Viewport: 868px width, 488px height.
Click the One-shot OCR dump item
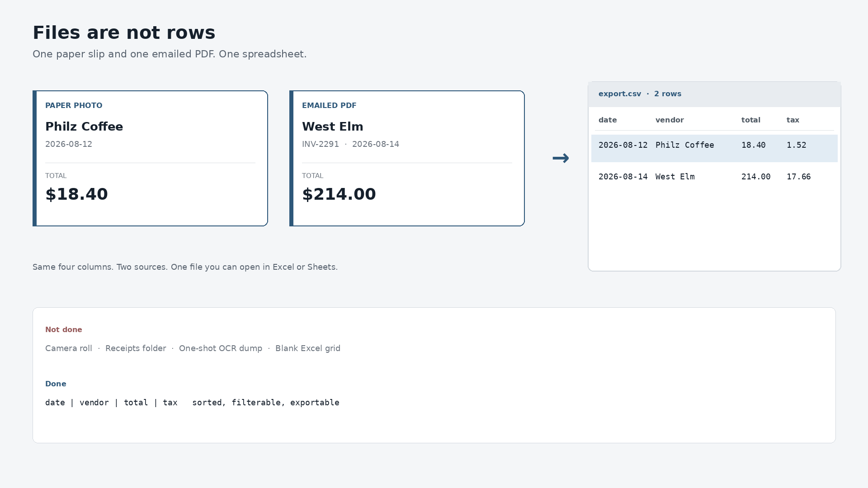pos(221,348)
